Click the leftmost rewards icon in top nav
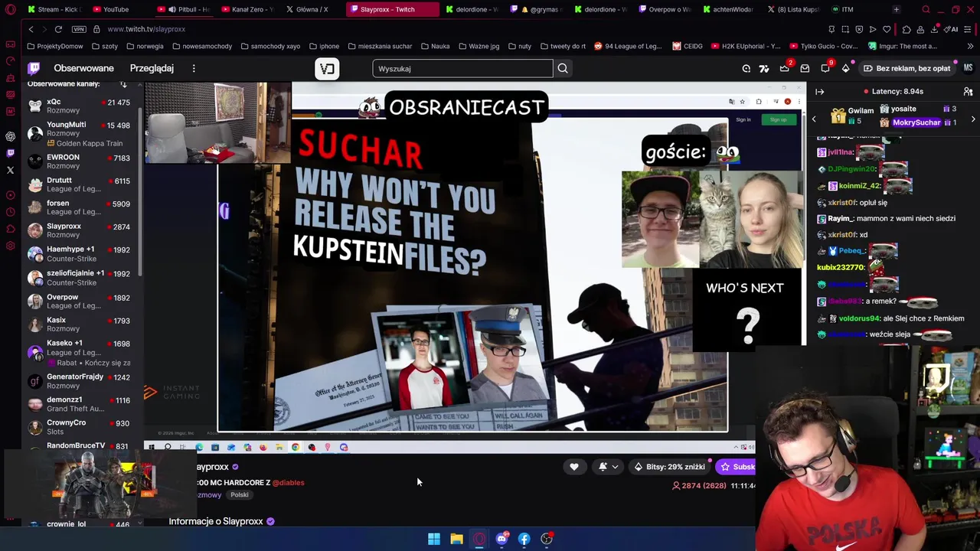 tap(746, 68)
